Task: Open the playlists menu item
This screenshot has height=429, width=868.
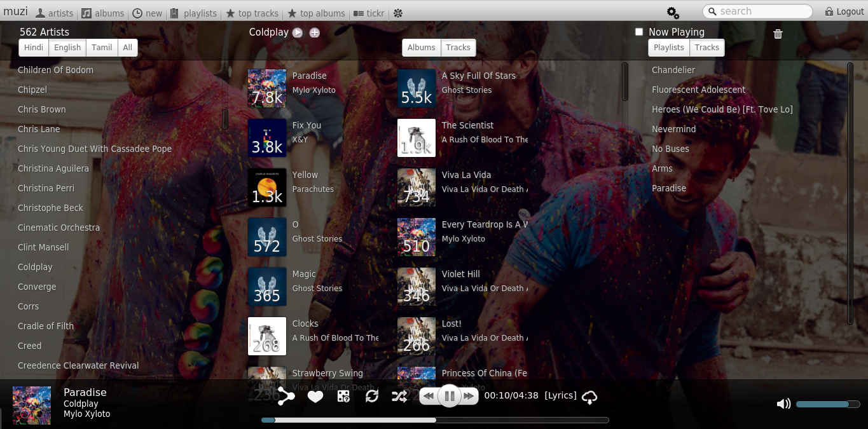Action: point(193,13)
